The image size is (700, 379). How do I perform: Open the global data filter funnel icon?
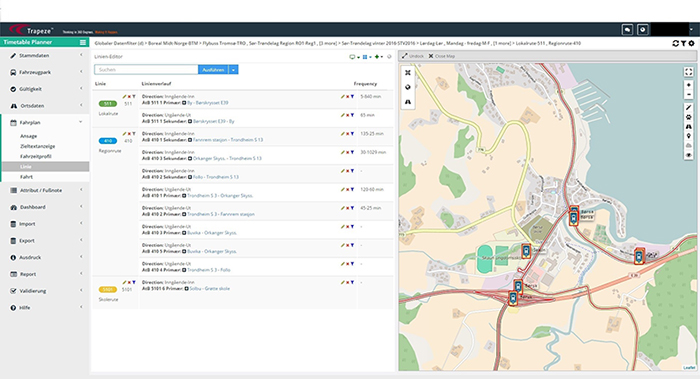683,43
